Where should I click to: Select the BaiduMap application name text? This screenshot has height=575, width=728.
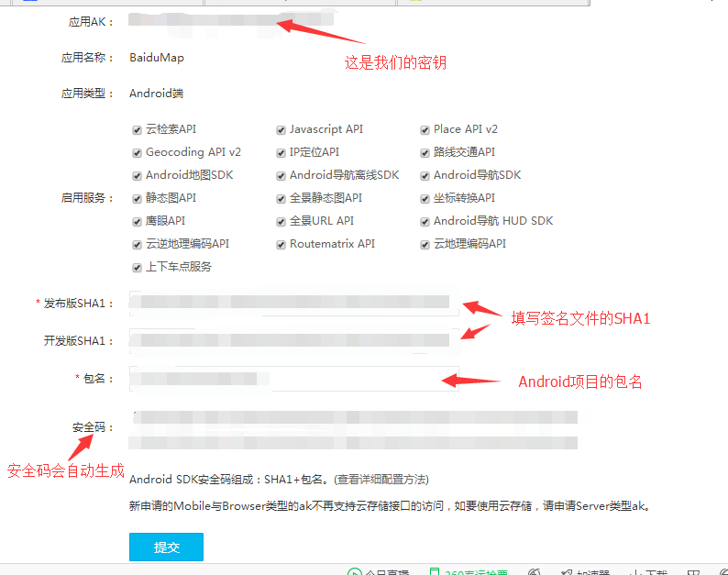click(x=157, y=58)
